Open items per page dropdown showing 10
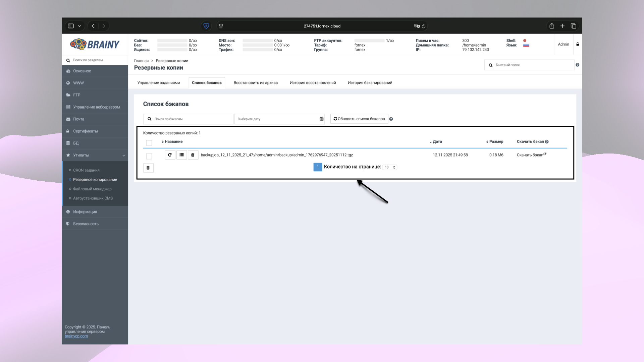The height and width of the screenshot is (362, 644). coord(390,167)
